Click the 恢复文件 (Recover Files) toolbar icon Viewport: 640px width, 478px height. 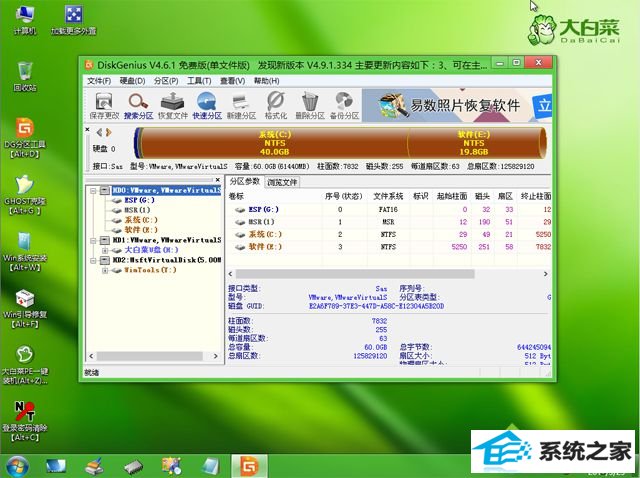pyautogui.click(x=173, y=104)
